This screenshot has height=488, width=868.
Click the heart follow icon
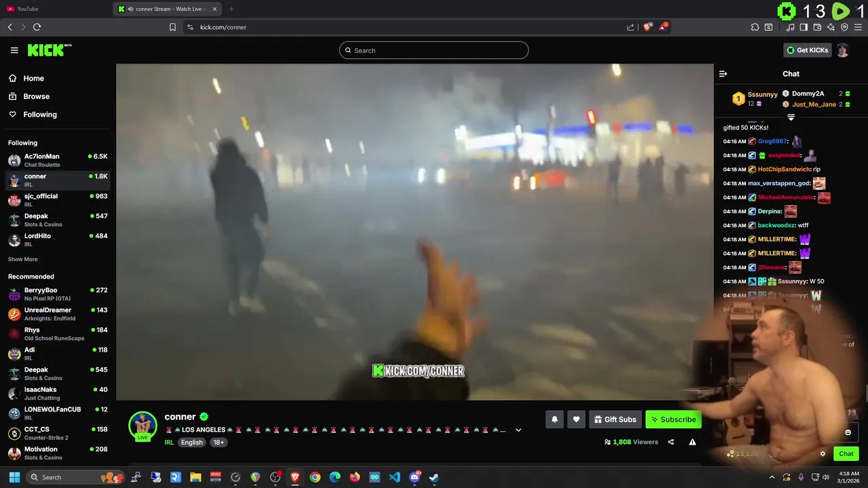point(576,420)
